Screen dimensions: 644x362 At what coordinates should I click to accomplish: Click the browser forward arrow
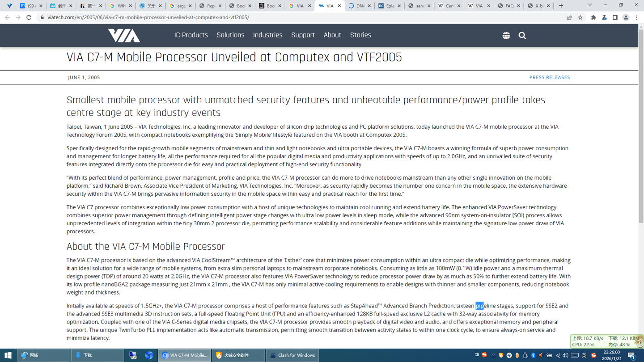coord(18,17)
